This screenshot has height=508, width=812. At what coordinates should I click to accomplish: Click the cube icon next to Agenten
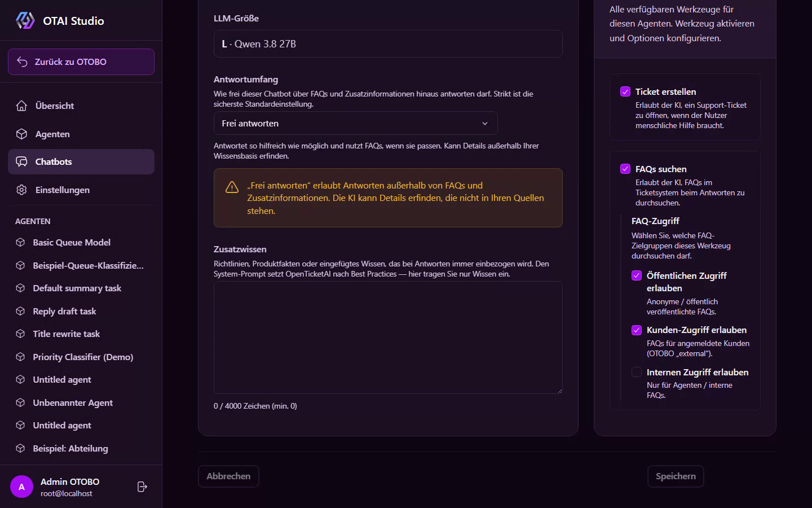[21, 134]
